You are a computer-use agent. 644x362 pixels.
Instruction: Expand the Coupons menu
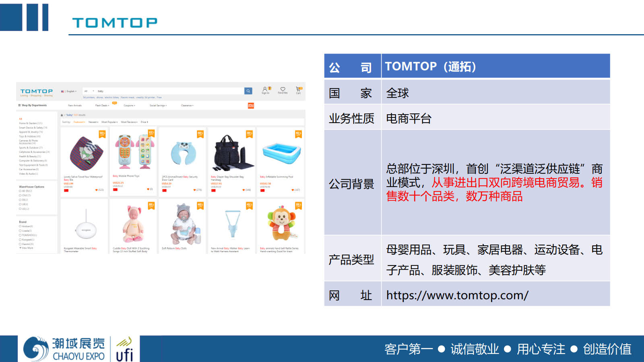(x=129, y=105)
